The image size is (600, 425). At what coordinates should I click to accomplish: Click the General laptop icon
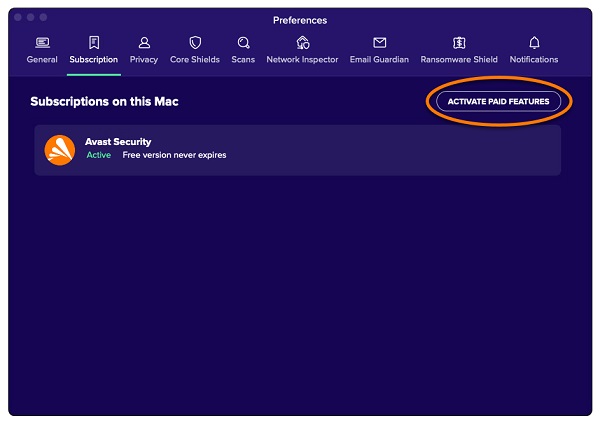click(x=42, y=43)
